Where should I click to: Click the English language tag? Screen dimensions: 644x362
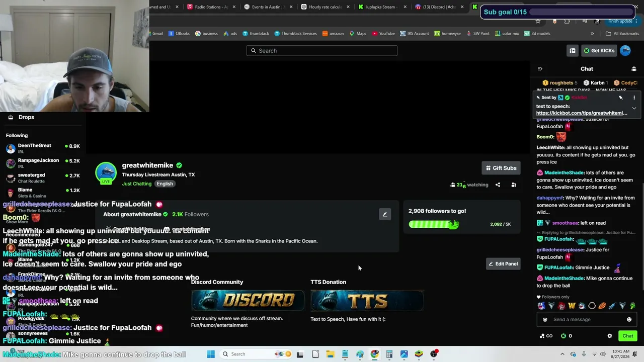[165, 184]
